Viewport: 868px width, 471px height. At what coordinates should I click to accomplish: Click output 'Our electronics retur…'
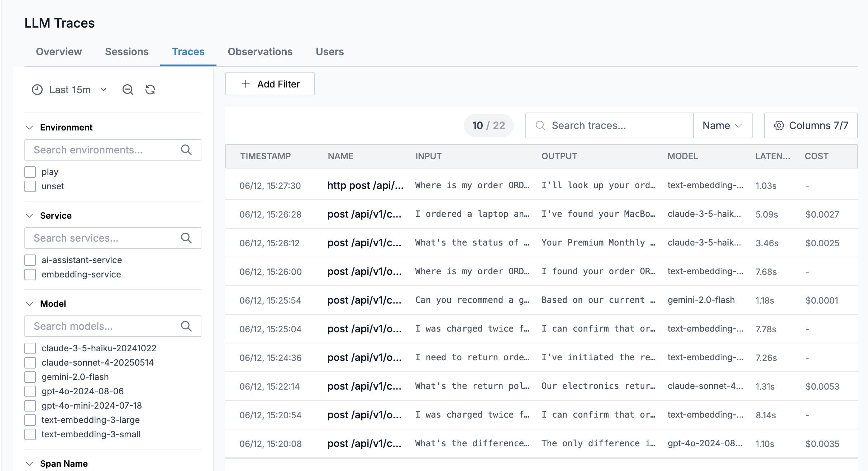pyautogui.click(x=598, y=386)
